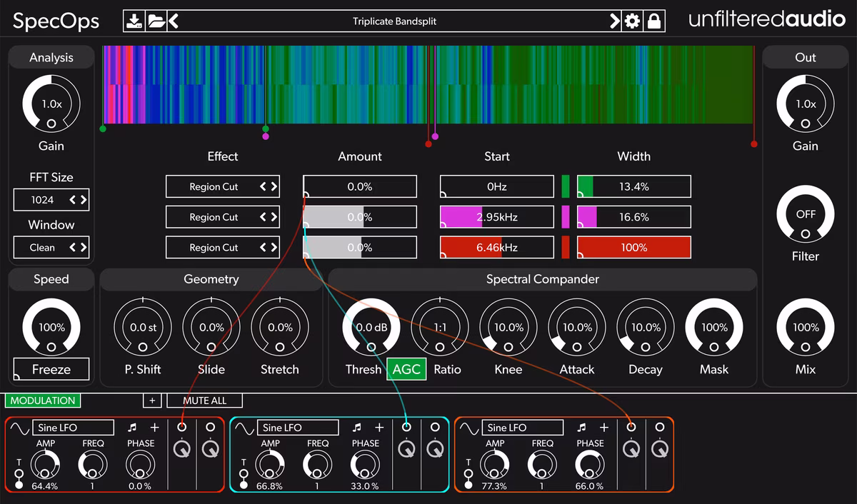This screenshot has width=857, height=504.
Task: Select the sine waveform icon on the first modulator
Action: [x=19, y=427]
